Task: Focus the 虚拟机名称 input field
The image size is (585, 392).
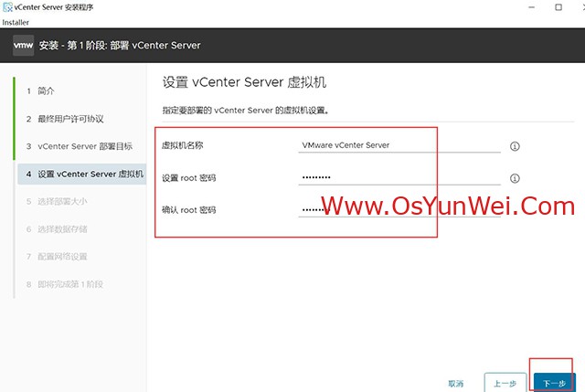Action: coord(399,145)
